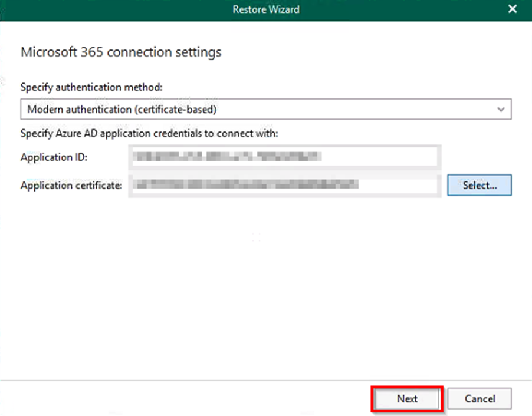Image resolution: width=532 pixels, height=416 pixels.
Task: Cancel the Restore Wizard
Action: pos(480,399)
